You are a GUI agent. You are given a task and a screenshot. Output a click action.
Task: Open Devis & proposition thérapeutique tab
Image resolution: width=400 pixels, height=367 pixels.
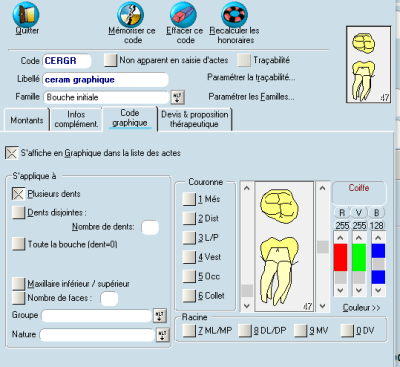[x=194, y=119]
